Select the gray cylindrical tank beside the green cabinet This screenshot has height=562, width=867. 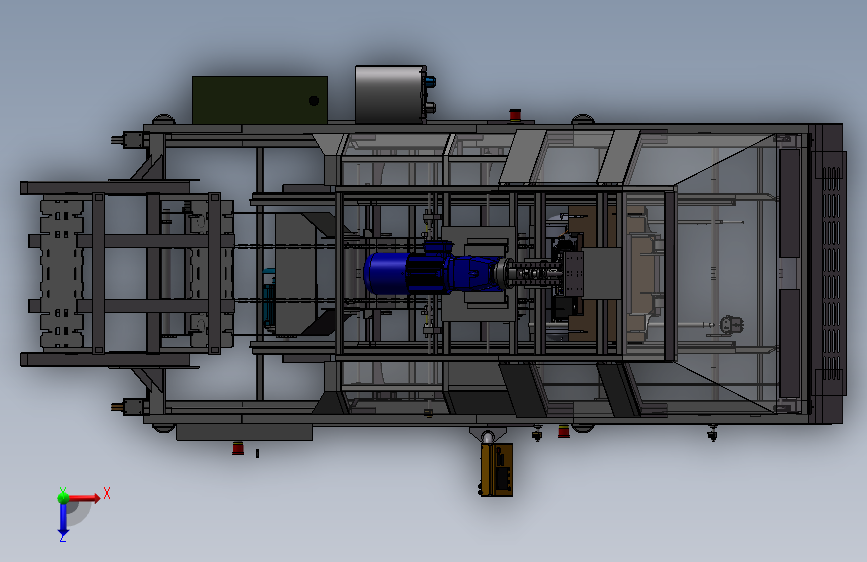pyautogui.click(x=391, y=94)
